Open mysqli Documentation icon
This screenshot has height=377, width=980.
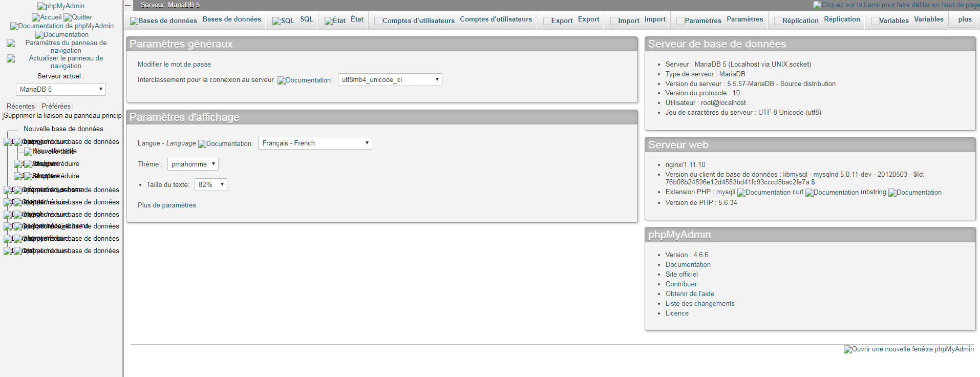coord(764,193)
